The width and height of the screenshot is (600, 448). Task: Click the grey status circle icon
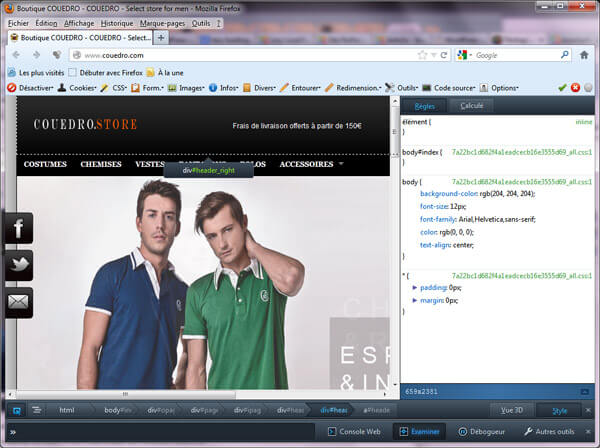(588, 88)
